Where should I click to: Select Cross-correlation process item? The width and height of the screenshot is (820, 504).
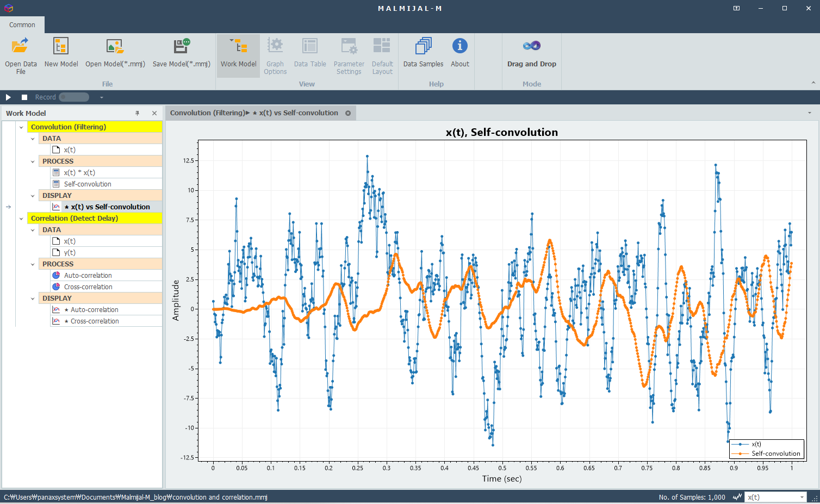[88, 287]
